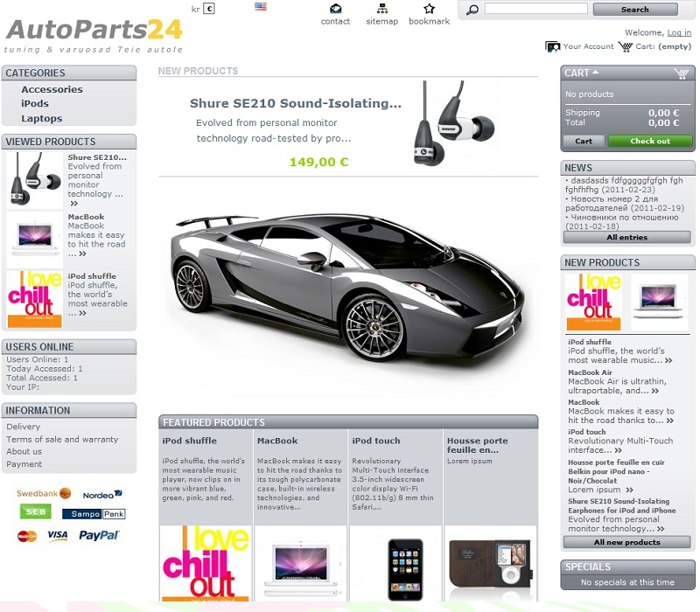This screenshot has width=700, height=612.
Task: Click the SEB bank logo
Action: pyautogui.click(x=35, y=511)
